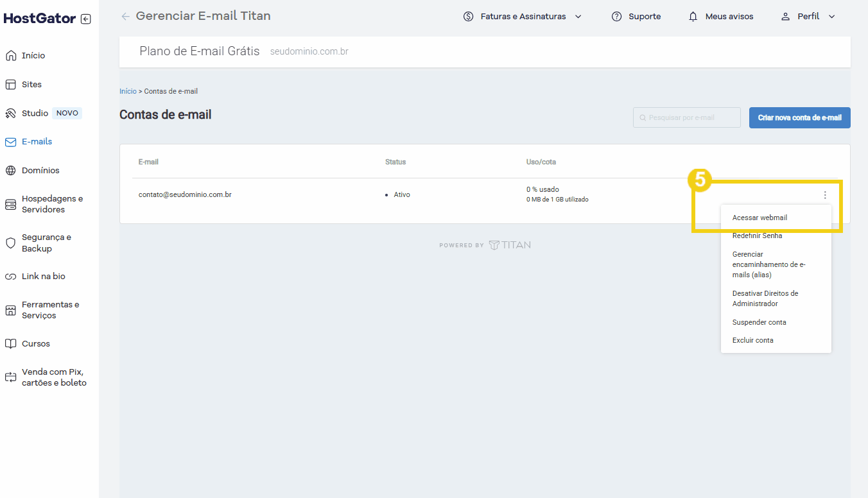Click the NOVO badge beside Studio

[67, 114]
